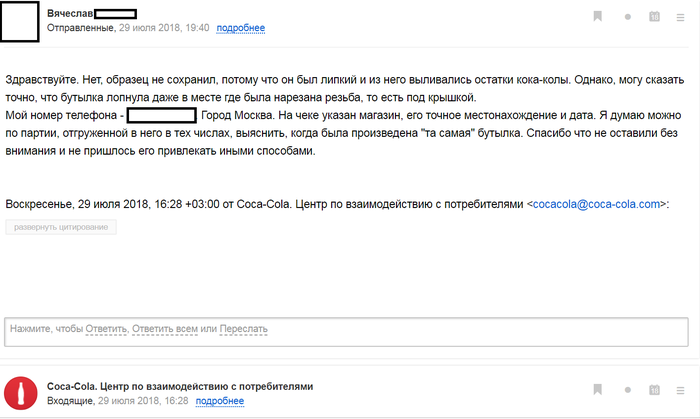Toggle the unread dot on Вячеслав's message
The height and width of the screenshot is (419, 700).
pos(627,17)
